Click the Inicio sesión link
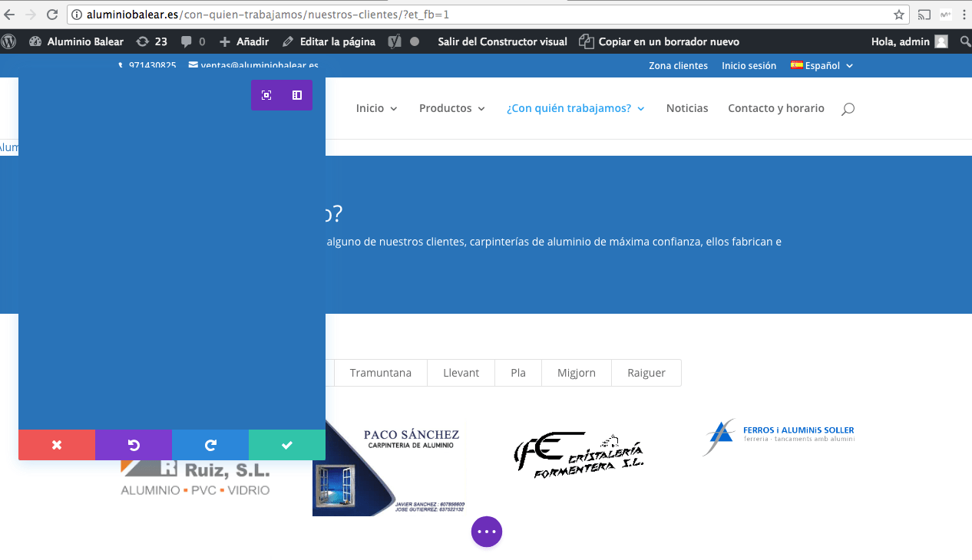This screenshot has width=972, height=560. 749,66
